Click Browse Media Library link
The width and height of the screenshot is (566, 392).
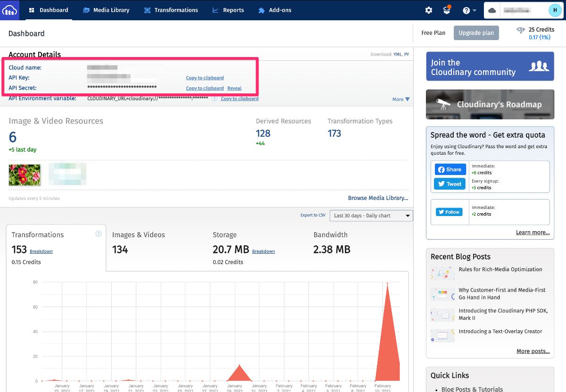point(378,198)
